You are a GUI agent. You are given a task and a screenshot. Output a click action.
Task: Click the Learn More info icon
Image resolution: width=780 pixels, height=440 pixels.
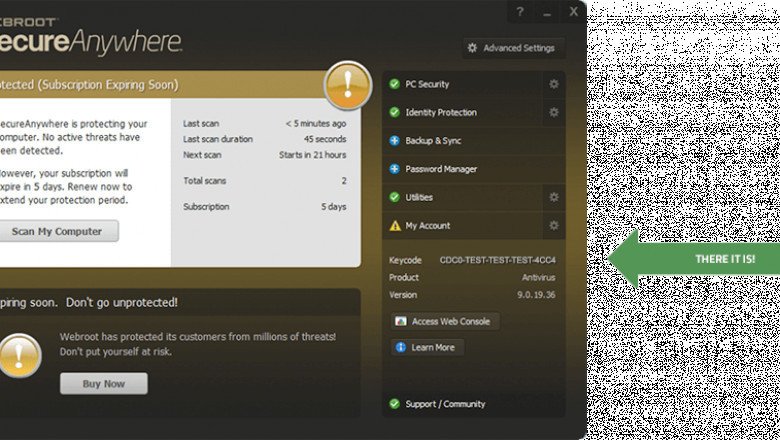400,348
